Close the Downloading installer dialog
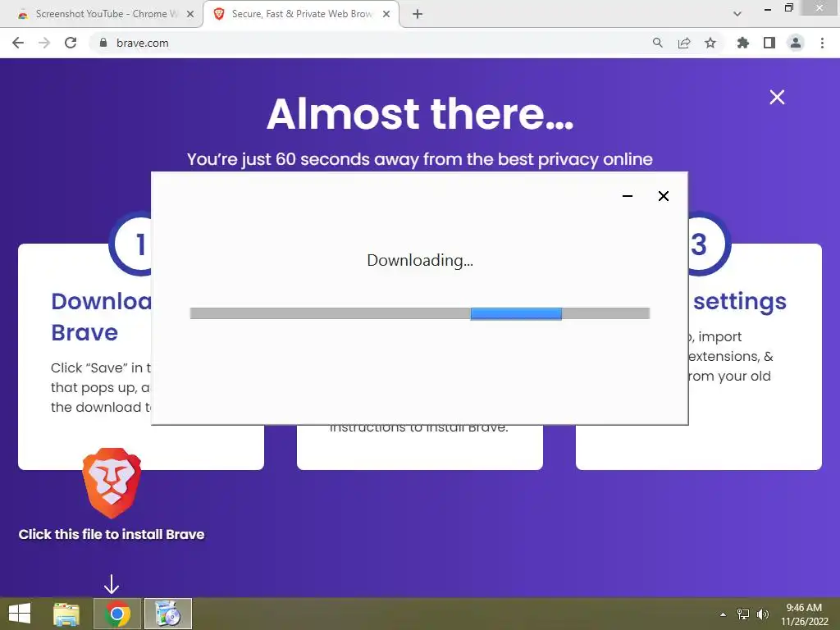 [663, 196]
